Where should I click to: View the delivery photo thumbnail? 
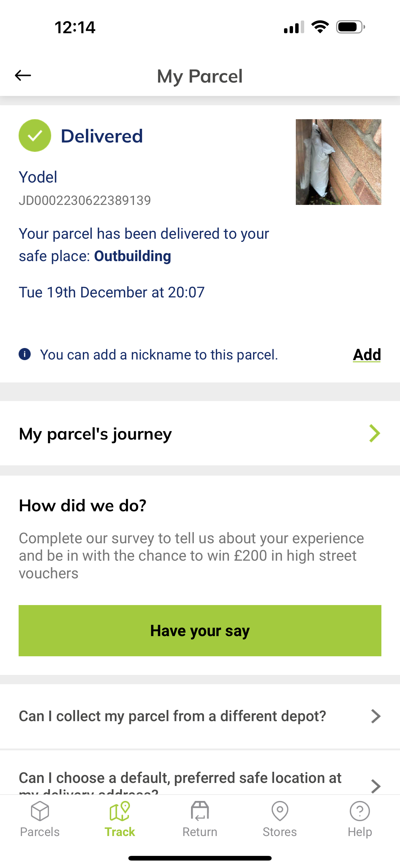[x=338, y=162]
